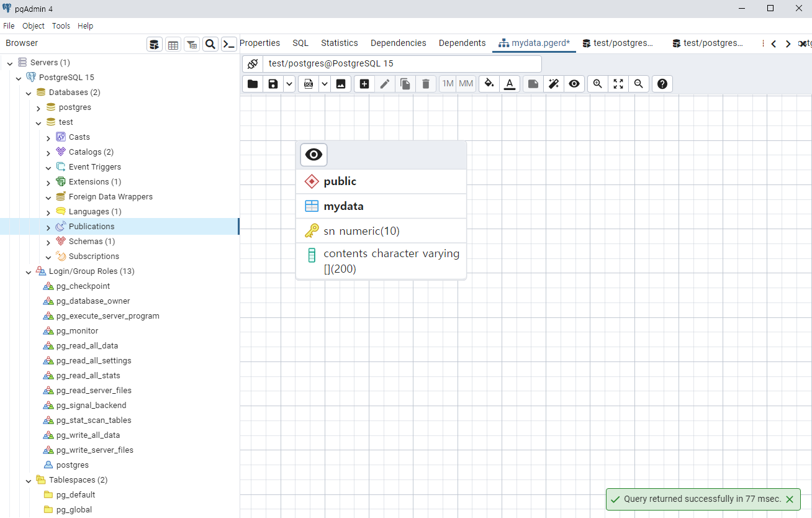This screenshot has height=518, width=812.
Task: Auto-align the diagram with the magic wand
Action: (554, 84)
